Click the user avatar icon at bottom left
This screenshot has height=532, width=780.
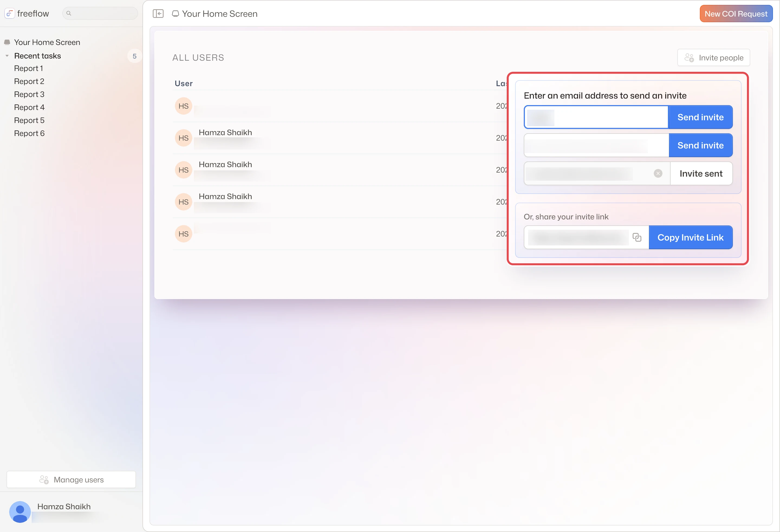click(x=20, y=511)
